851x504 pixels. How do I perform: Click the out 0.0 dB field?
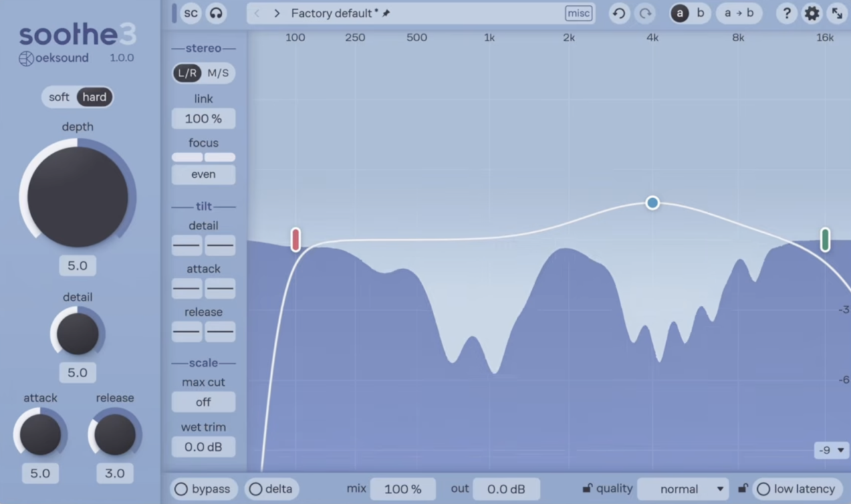coord(507,489)
